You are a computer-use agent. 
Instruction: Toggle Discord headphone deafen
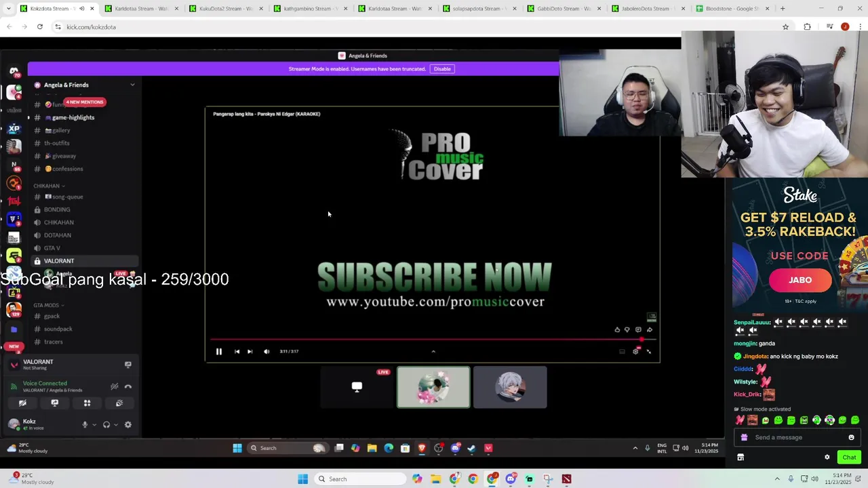pyautogui.click(x=106, y=424)
